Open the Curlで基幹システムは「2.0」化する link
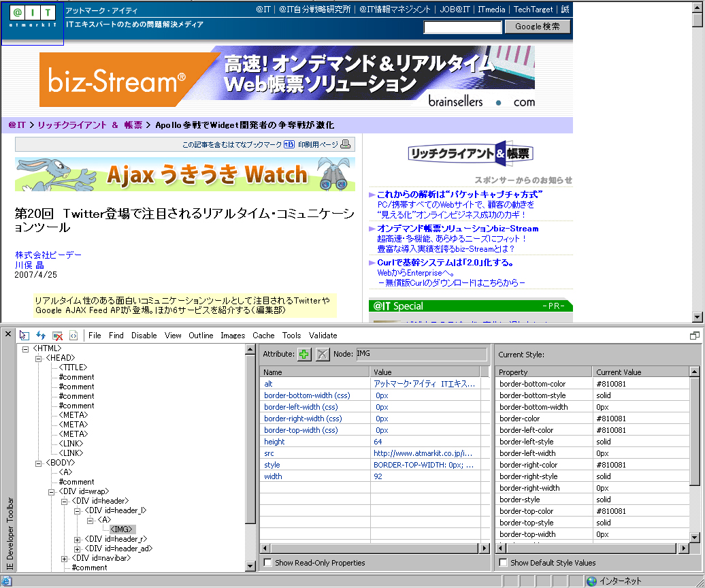This screenshot has width=705, height=588. click(x=445, y=263)
